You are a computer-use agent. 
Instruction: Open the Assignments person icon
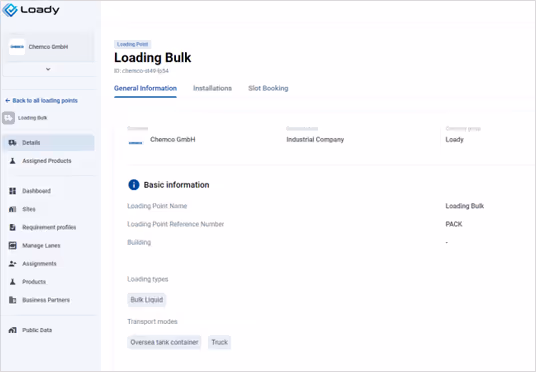click(12, 264)
